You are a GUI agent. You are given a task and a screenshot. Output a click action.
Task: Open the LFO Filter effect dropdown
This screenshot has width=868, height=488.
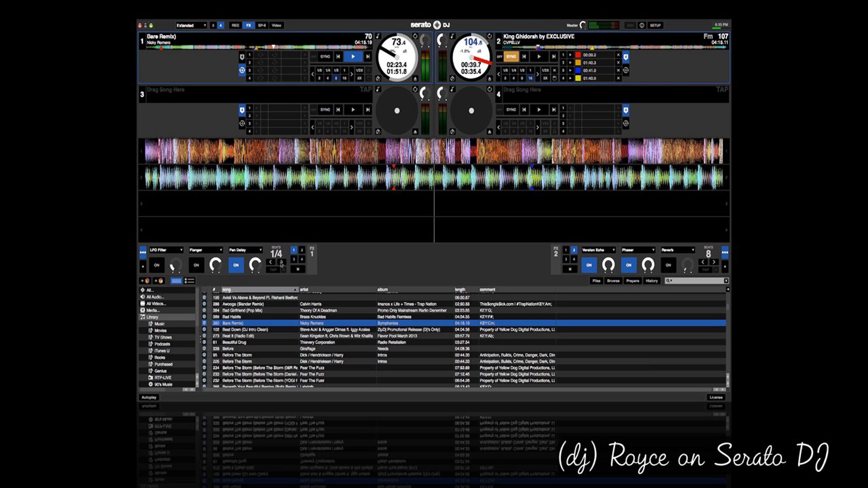(166, 250)
